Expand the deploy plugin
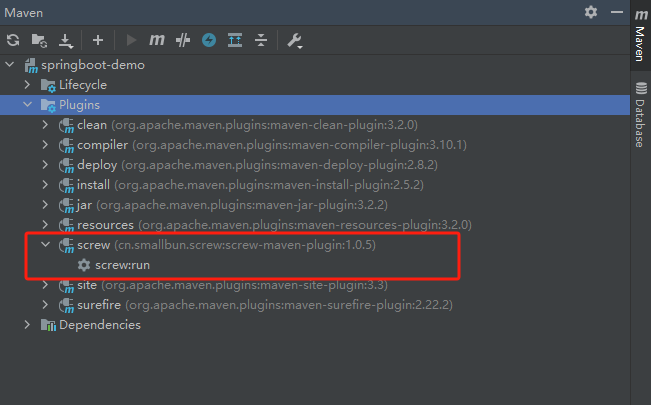651x405 pixels. coord(45,164)
